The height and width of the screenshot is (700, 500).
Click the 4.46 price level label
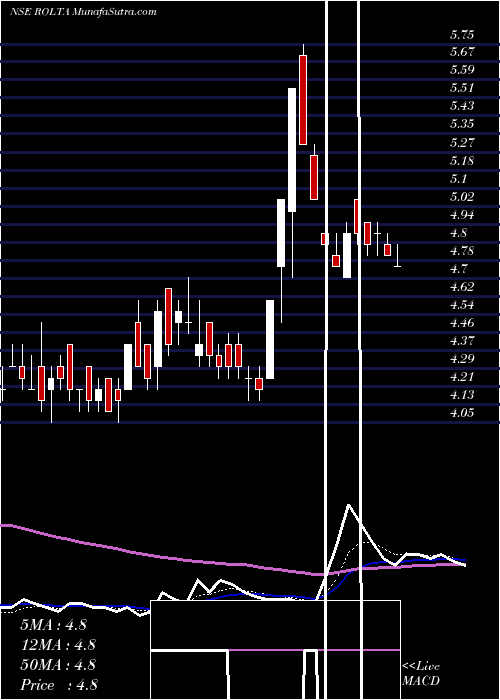click(462, 323)
